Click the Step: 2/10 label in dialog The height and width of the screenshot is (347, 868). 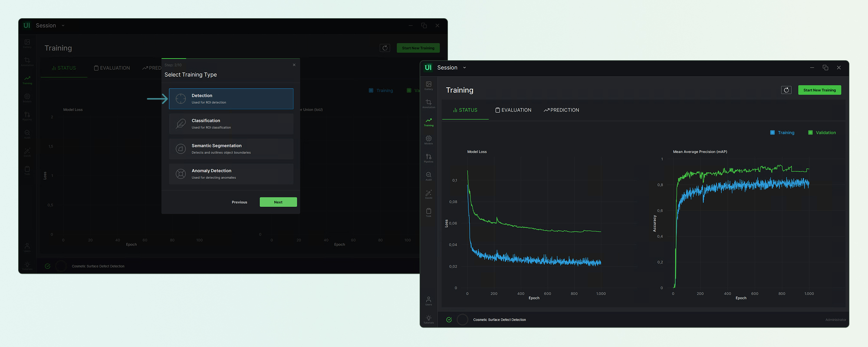click(173, 65)
